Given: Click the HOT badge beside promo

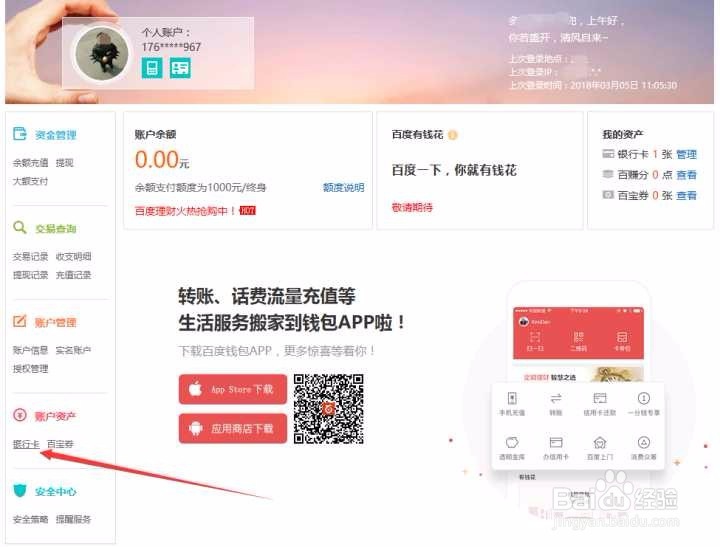Looking at the screenshot, I should click(248, 210).
